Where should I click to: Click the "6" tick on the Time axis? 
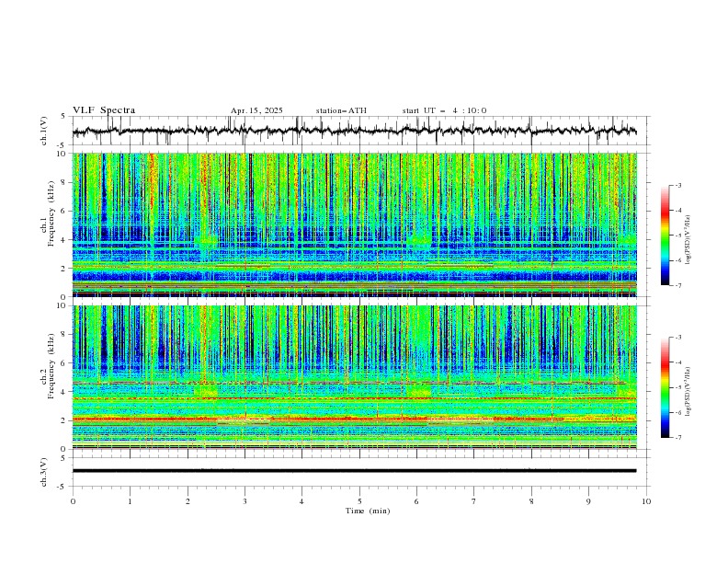[x=416, y=501]
